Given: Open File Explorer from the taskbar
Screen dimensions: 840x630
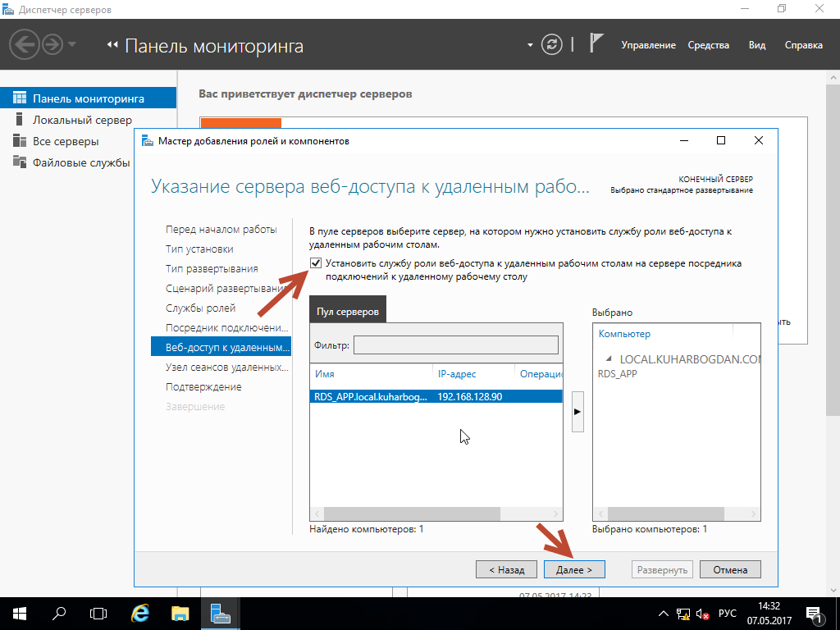Looking at the screenshot, I should pyautogui.click(x=180, y=613).
